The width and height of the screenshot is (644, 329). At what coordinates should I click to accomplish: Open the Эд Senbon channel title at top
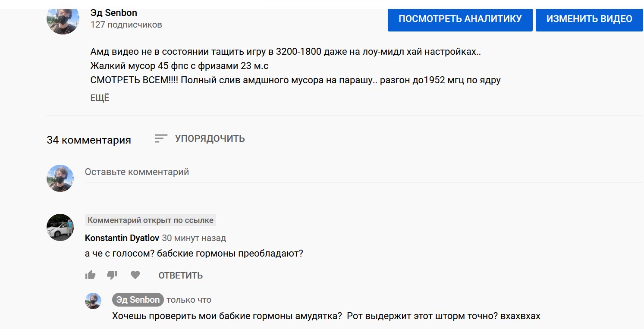114,13
